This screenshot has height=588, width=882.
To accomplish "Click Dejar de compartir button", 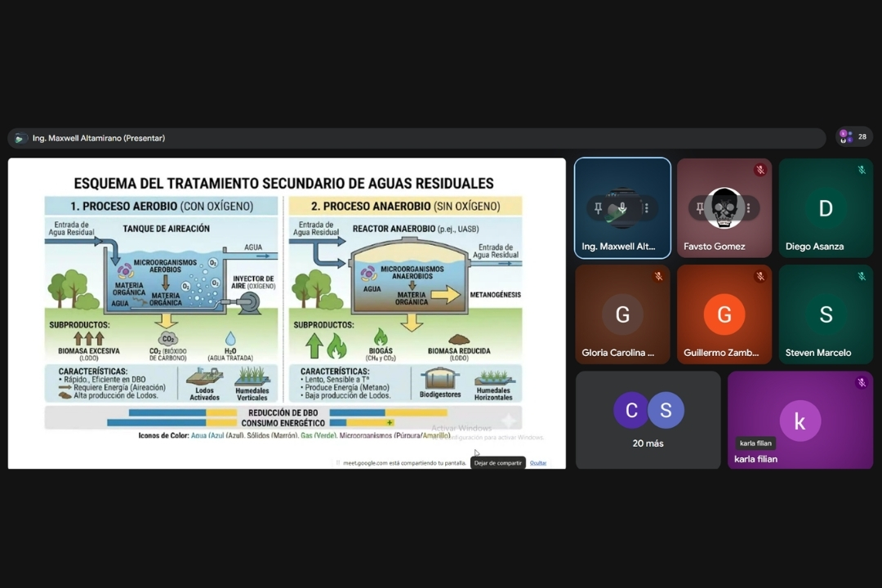I will 498,462.
